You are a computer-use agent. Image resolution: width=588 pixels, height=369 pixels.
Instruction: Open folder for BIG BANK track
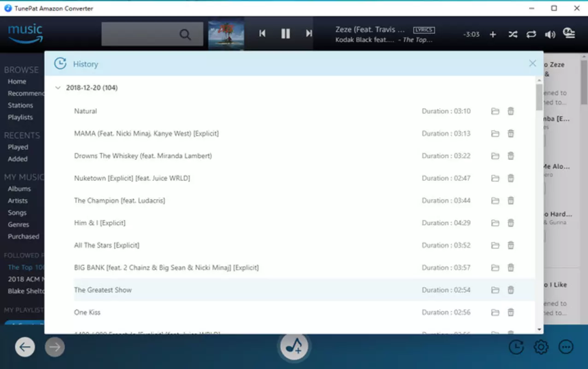click(x=495, y=268)
